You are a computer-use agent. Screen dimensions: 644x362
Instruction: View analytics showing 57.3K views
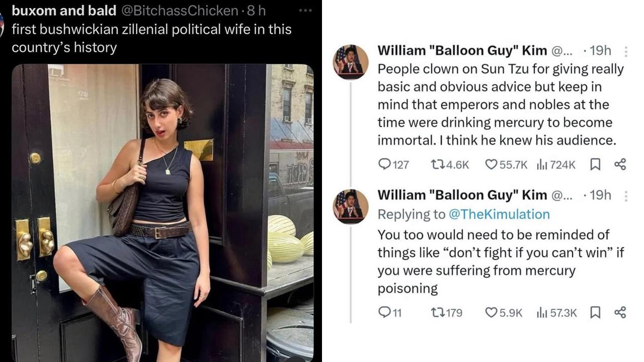click(x=542, y=313)
